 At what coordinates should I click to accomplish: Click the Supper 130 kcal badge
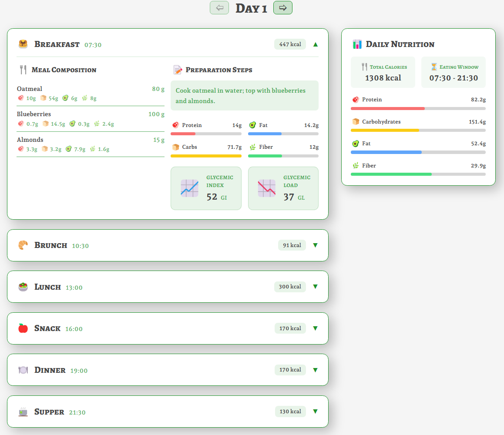(290, 412)
